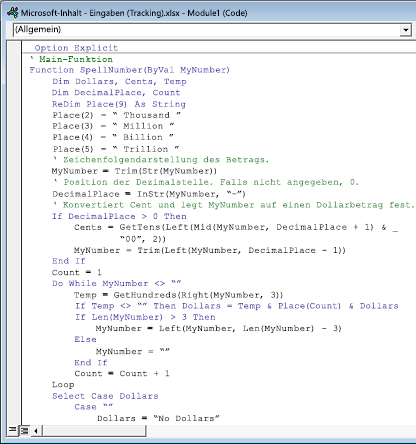The width and height of the screenshot is (416, 444).
Task: Open the (Allgemein) object dropdown arrow
Action: click(405, 30)
